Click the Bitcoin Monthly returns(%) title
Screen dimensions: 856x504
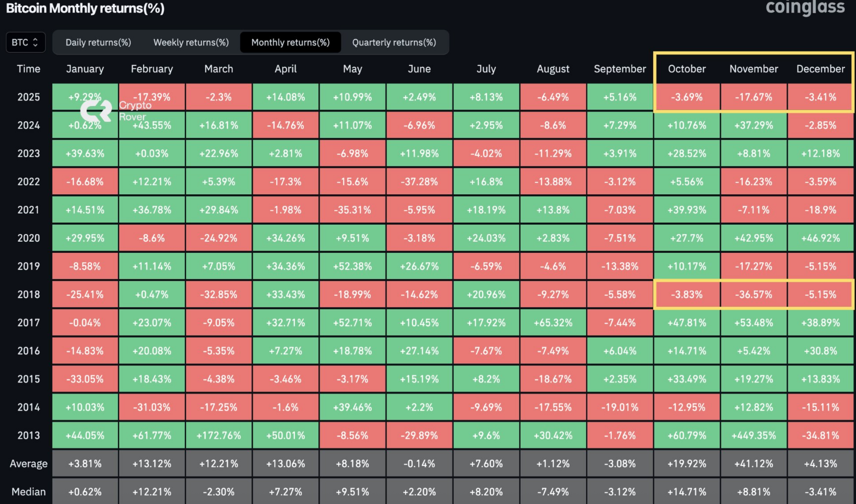click(x=85, y=8)
